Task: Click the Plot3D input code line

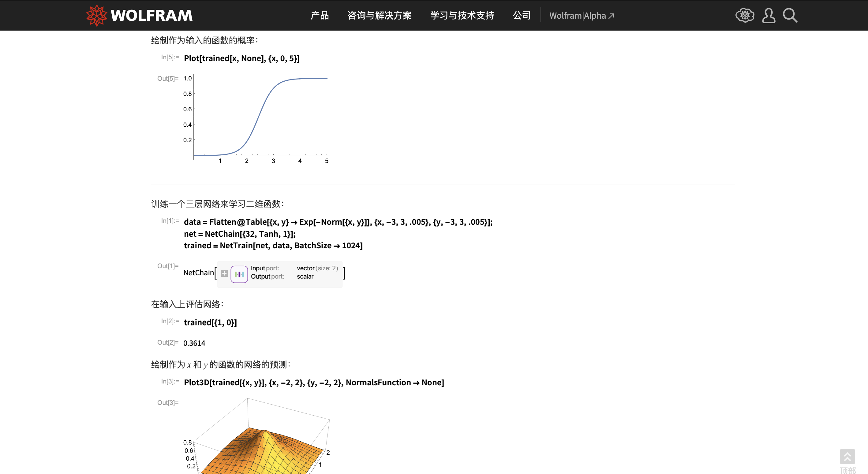Action: point(314,383)
